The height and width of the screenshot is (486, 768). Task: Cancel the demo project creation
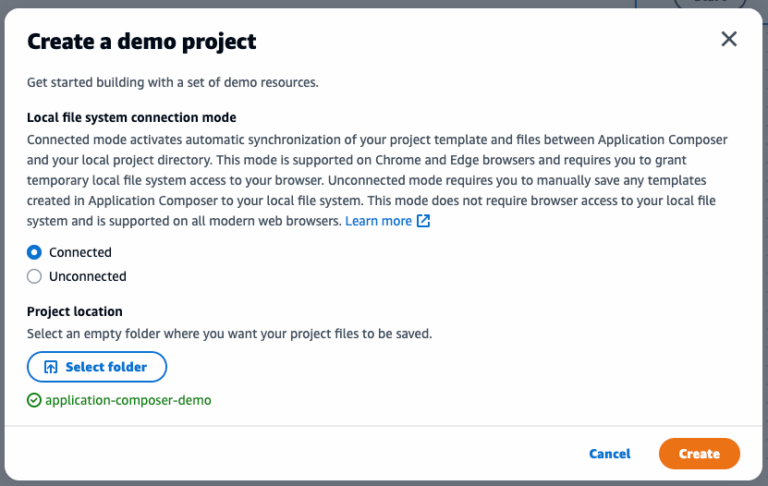tap(610, 453)
